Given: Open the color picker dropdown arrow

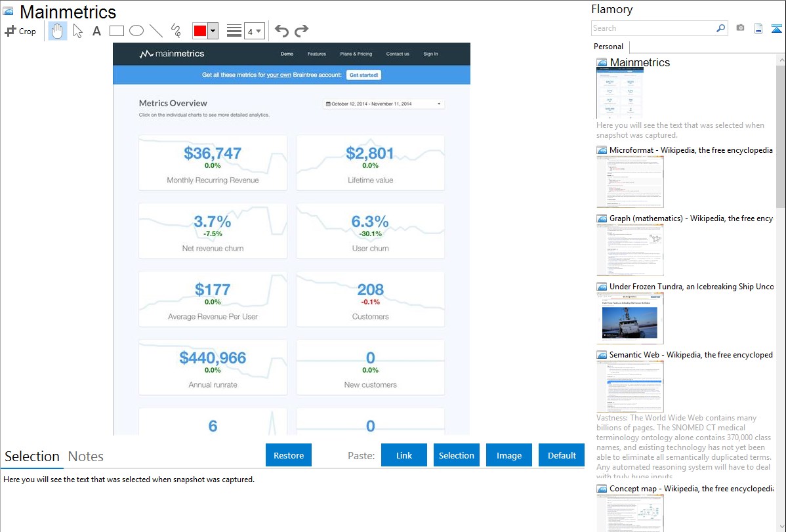Looking at the screenshot, I should pos(213,31).
